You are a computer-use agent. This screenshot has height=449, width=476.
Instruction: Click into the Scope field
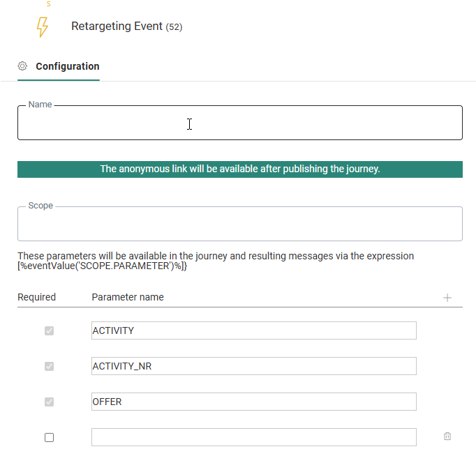239,224
